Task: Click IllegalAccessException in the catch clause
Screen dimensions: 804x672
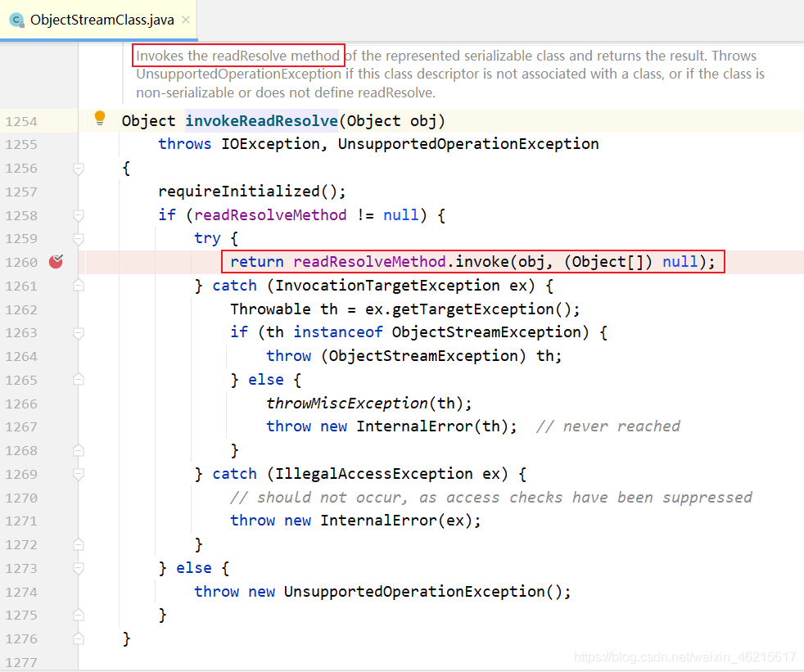Action: (374, 474)
